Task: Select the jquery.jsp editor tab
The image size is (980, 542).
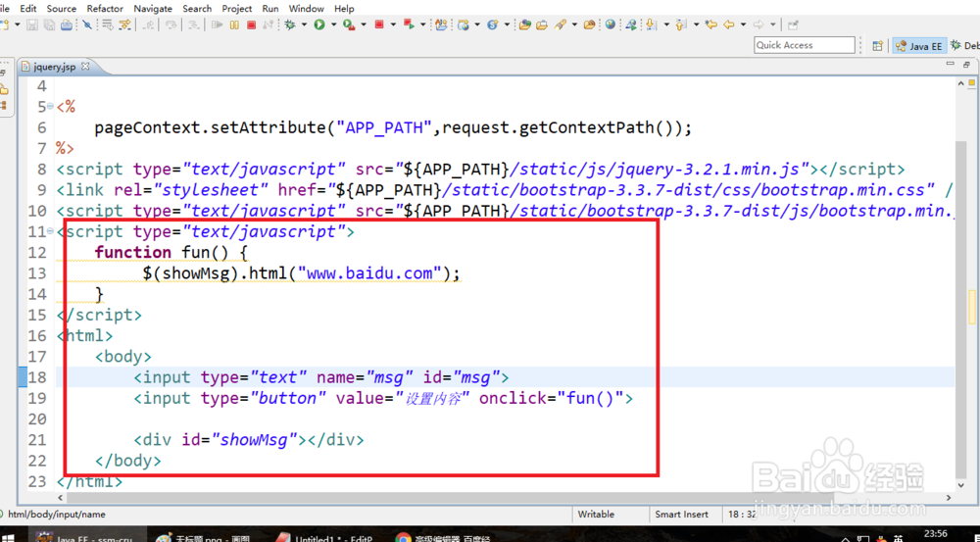Action: pos(54,67)
